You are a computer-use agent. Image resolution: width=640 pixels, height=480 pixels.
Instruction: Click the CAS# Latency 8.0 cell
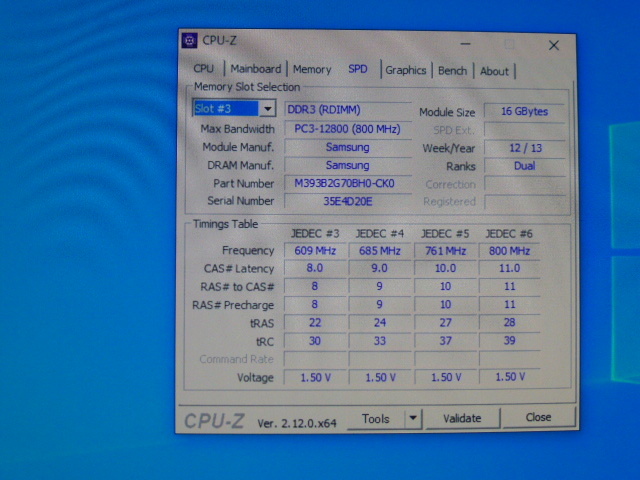(x=315, y=268)
